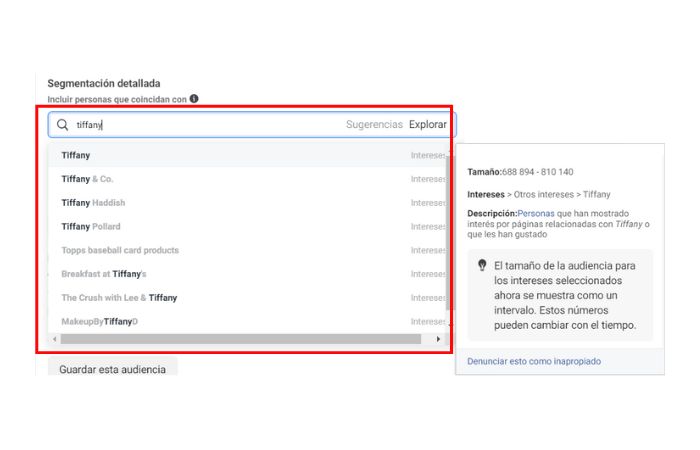Click 'Incluir personas que coincidan con' label
Viewport: 700px width, 450px height.
pyautogui.click(x=117, y=99)
